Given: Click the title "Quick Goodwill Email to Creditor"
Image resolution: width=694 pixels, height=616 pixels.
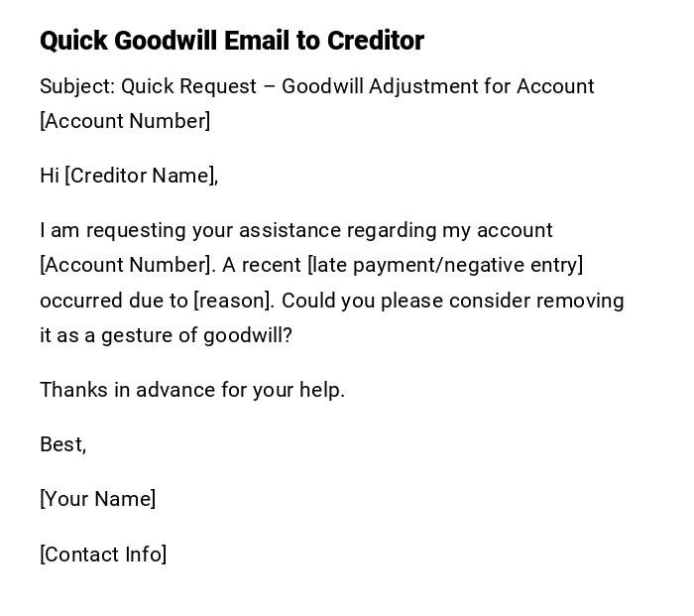Looking at the screenshot, I should point(231,41).
